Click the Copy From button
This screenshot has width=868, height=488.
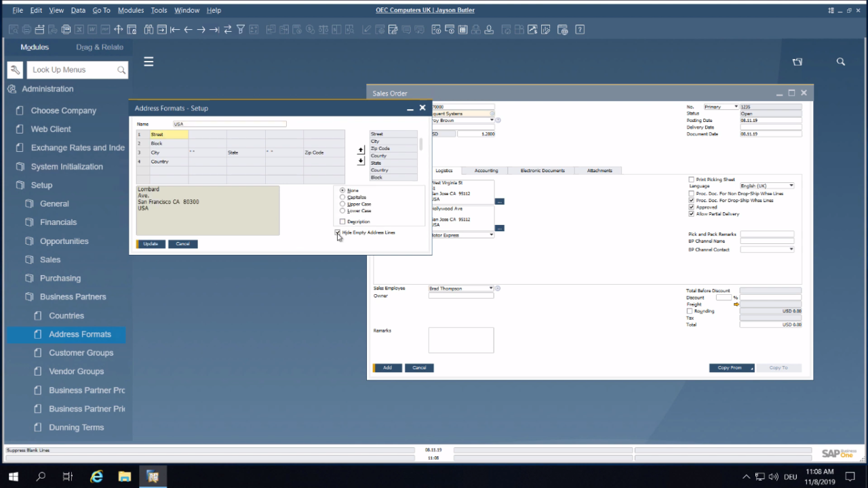730,367
